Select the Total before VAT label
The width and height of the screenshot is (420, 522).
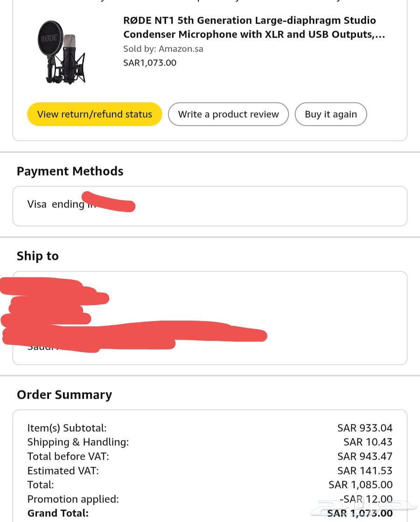click(x=68, y=456)
